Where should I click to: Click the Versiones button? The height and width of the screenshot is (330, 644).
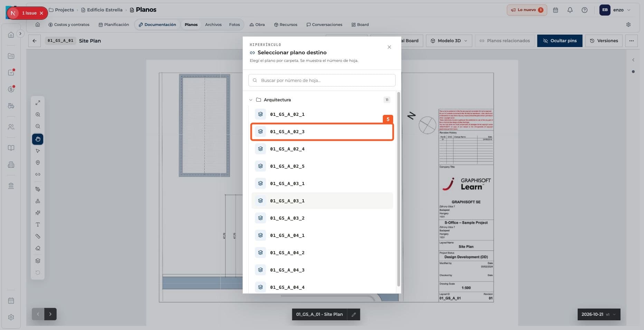(x=604, y=41)
